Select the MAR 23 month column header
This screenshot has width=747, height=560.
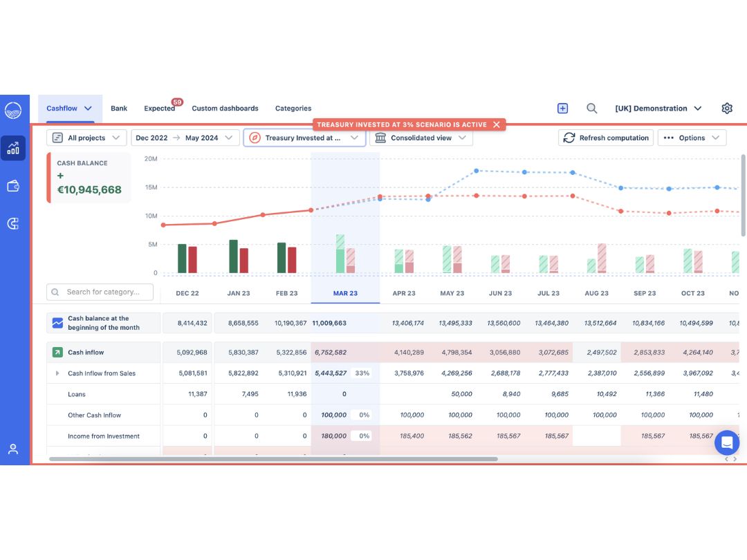(345, 293)
